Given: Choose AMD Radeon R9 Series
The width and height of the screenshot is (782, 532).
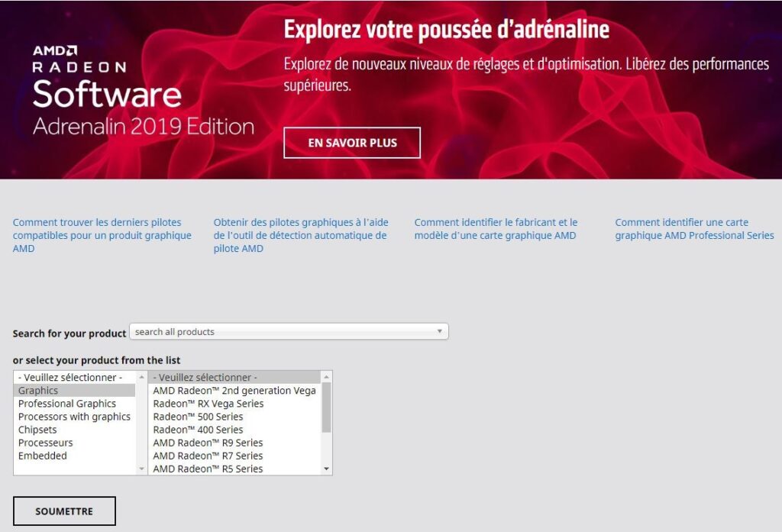Looking at the screenshot, I should pyautogui.click(x=235, y=442).
